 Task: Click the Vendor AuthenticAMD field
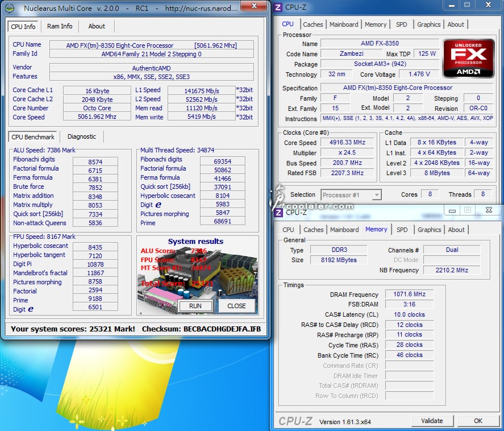(151, 68)
